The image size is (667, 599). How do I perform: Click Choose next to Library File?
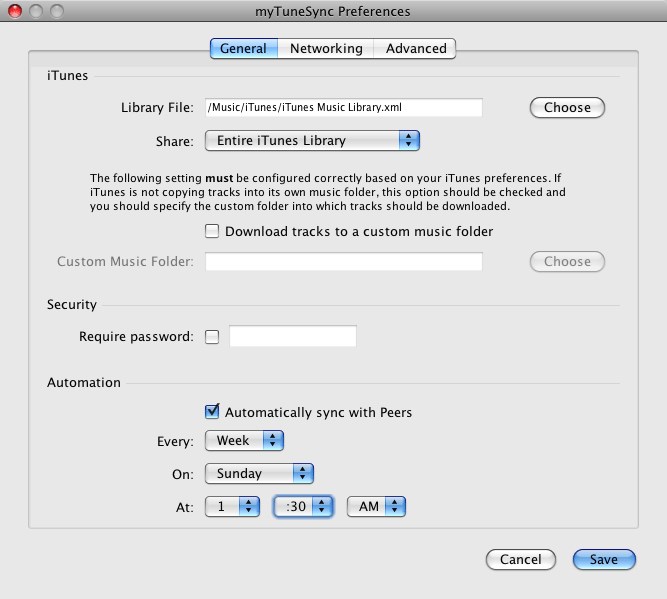coord(567,108)
